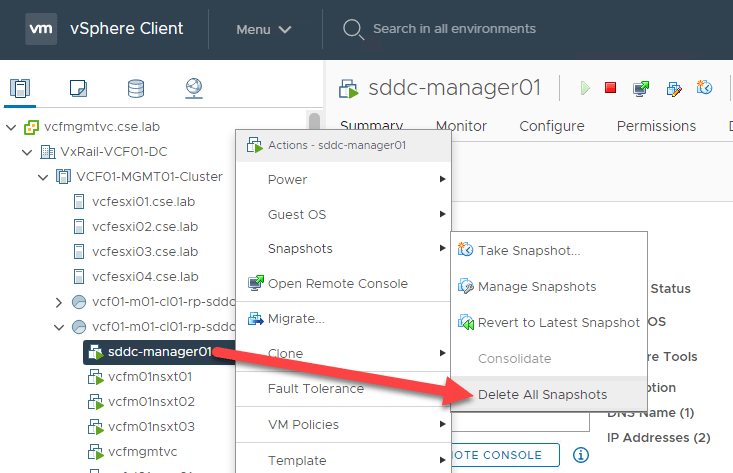This screenshot has width=733, height=473.
Task: Click the red Power Off icon
Action: click(x=610, y=88)
